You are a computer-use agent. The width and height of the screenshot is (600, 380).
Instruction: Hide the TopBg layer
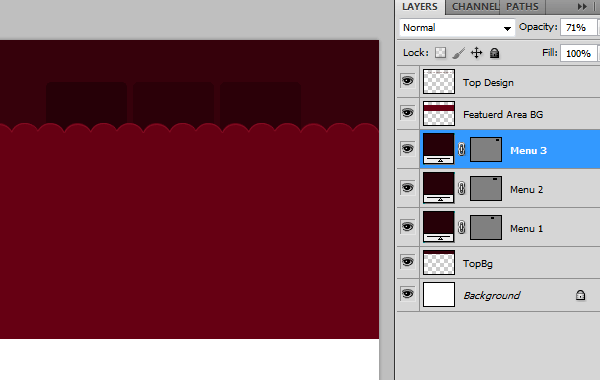408,262
